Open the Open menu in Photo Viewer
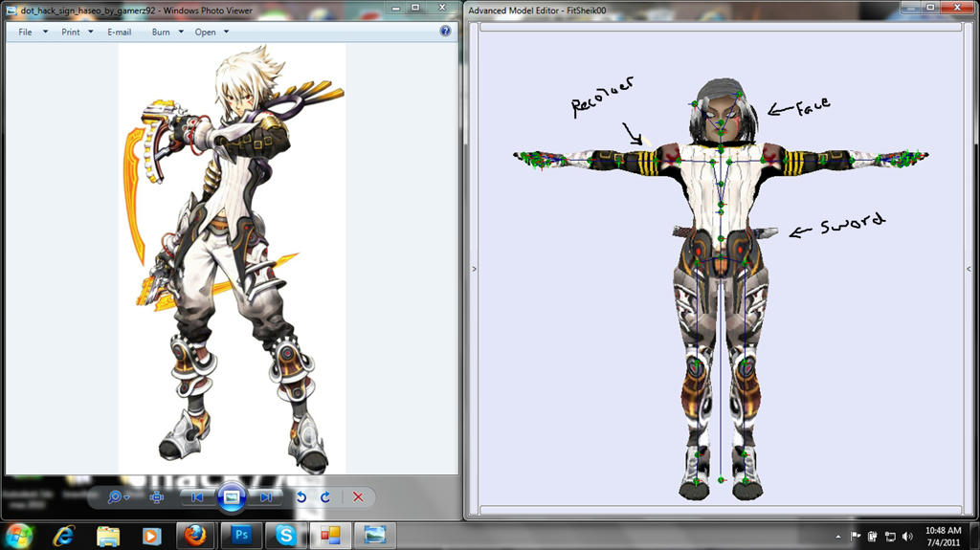Image resolution: width=980 pixels, height=550 pixels. coord(212,32)
